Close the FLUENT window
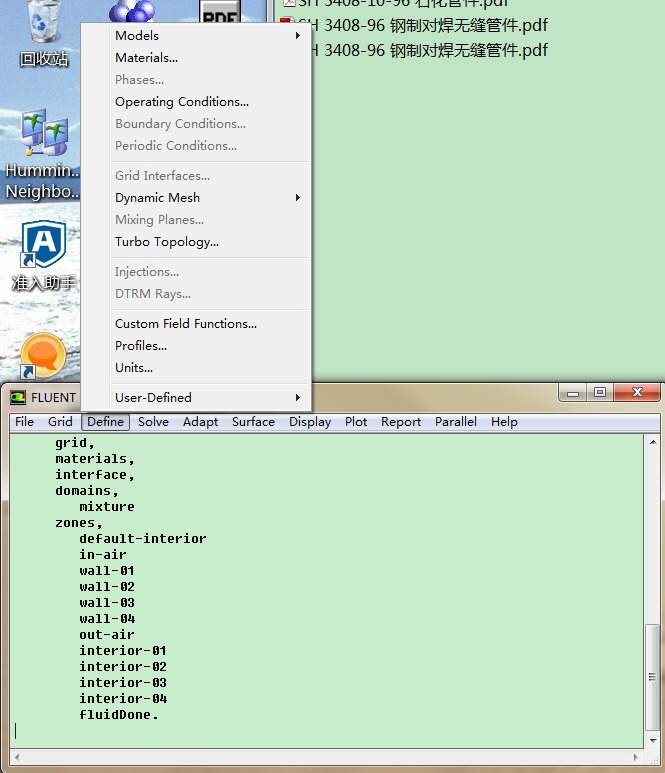 636,392
